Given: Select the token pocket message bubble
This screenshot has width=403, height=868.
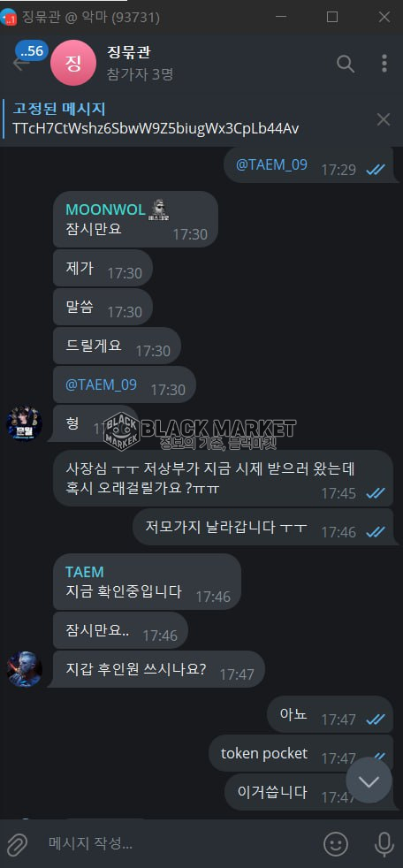Looking at the screenshot, I should coord(300,754).
